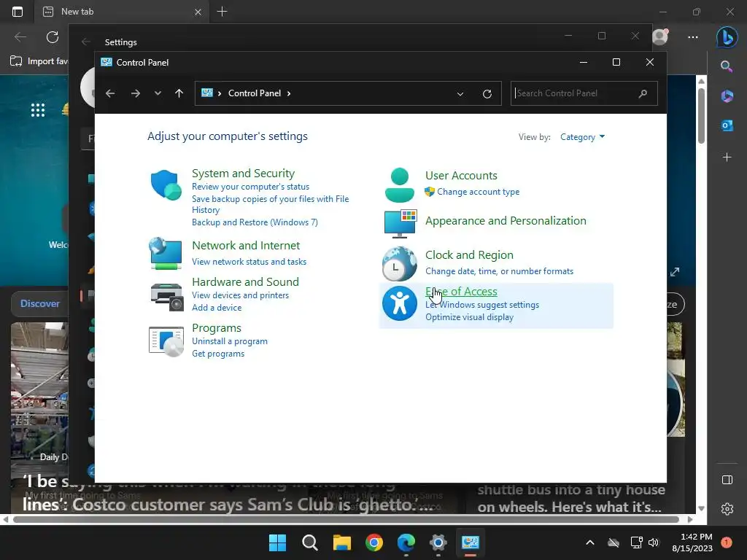The height and width of the screenshot is (560, 747).
Task: Click Optimize visual display
Action: click(469, 317)
